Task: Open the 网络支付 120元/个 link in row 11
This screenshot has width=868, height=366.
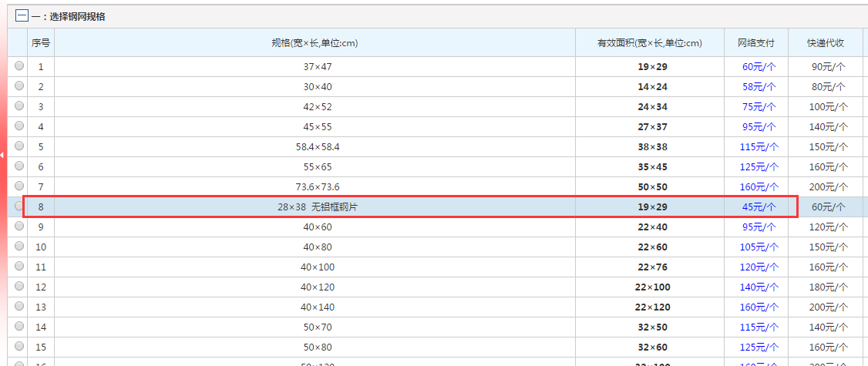Action: click(759, 267)
